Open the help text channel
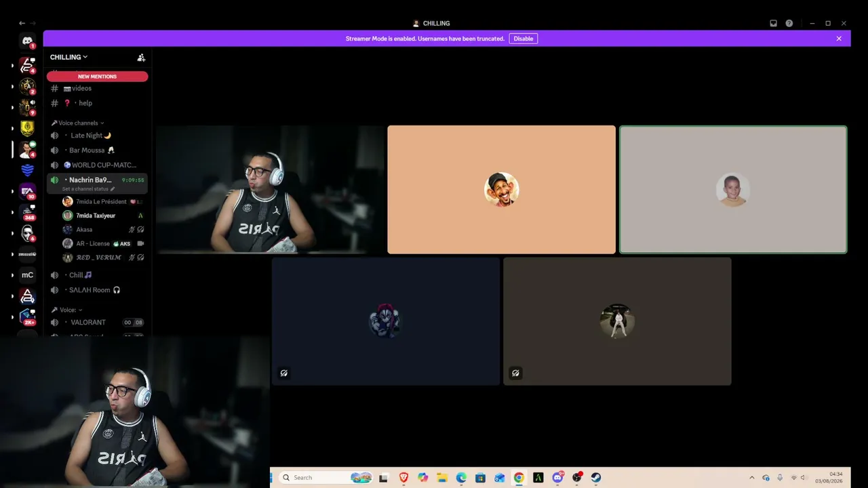This screenshot has width=868, height=488. tap(97, 103)
